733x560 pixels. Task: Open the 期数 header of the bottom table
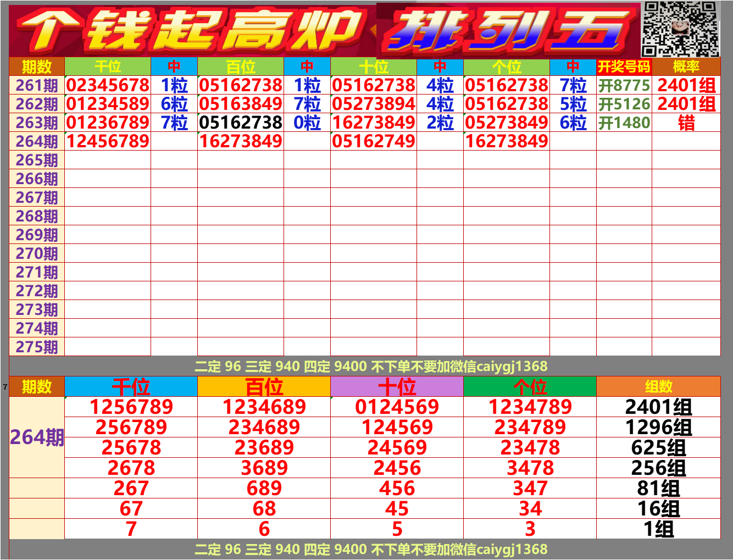(x=36, y=386)
